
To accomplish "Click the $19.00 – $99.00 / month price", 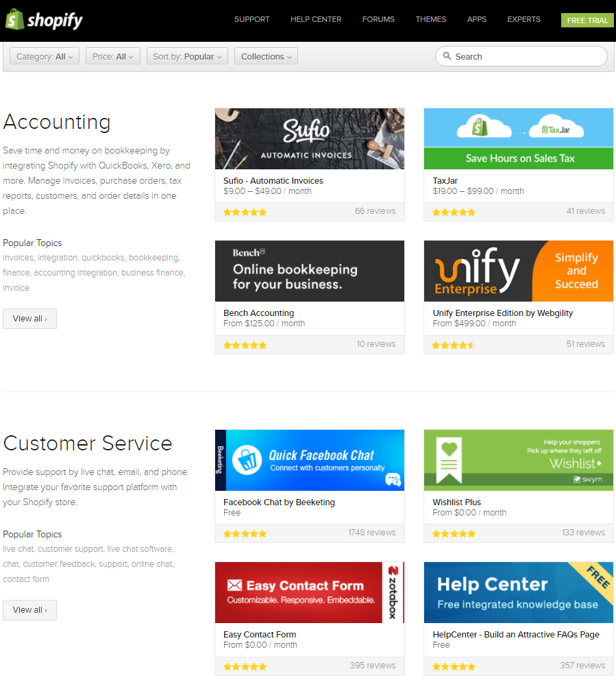I will (478, 191).
